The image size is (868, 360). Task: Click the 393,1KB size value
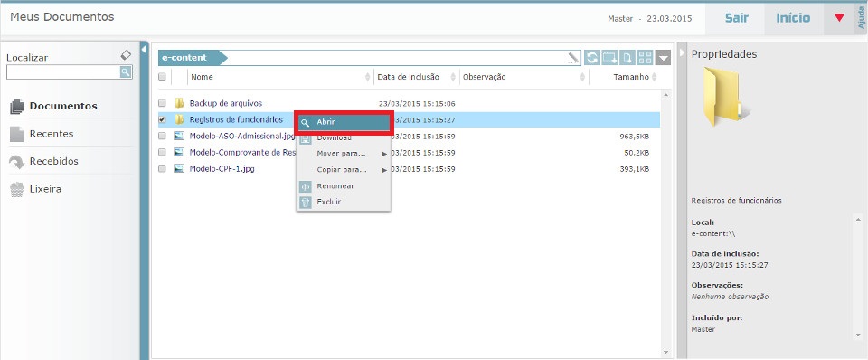635,169
